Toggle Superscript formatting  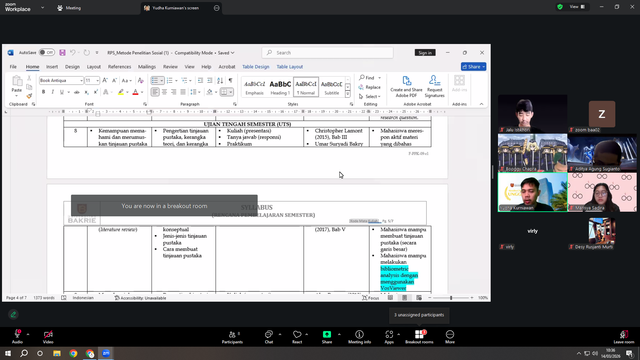[x=96, y=92]
